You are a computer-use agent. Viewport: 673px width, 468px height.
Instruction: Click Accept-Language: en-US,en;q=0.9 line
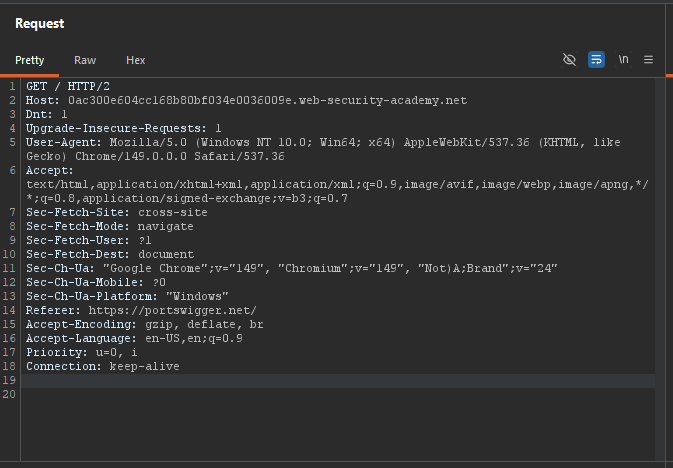pos(134,338)
